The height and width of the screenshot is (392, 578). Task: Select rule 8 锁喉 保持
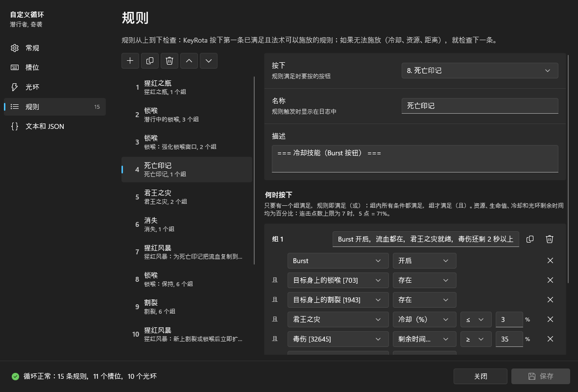click(x=187, y=279)
